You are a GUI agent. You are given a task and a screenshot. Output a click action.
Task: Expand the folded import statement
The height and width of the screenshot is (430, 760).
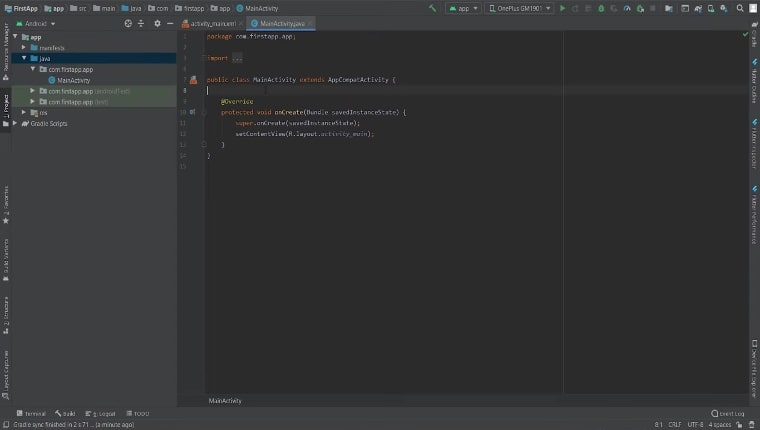237,58
